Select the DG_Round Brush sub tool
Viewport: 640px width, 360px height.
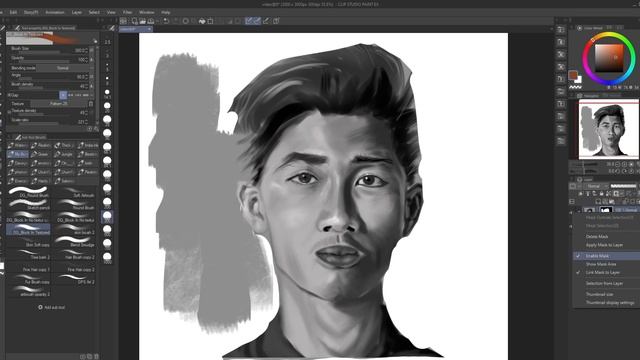29,192
